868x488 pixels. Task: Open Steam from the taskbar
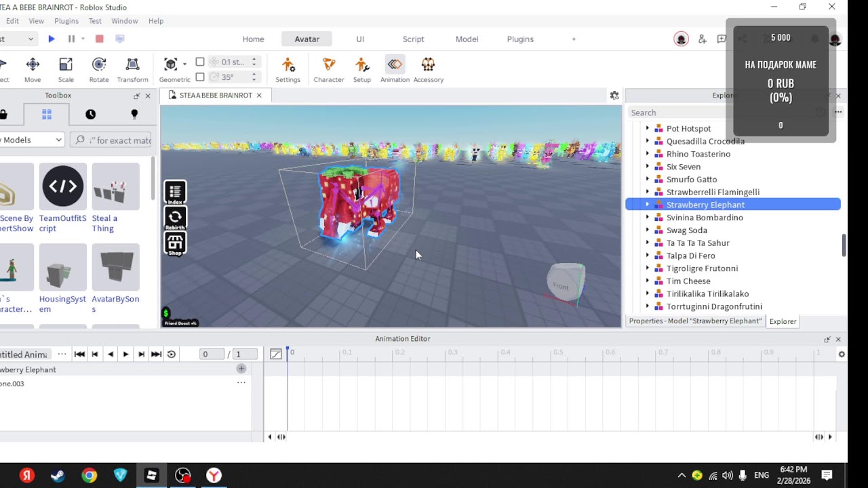(x=58, y=475)
